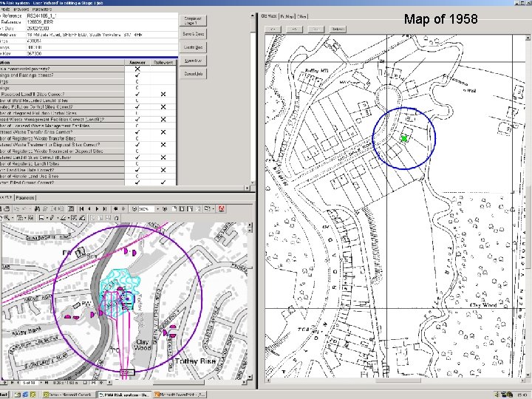Open the zoom percentage dropdown arrow
The image size is (532, 399).
click(158, 209)
